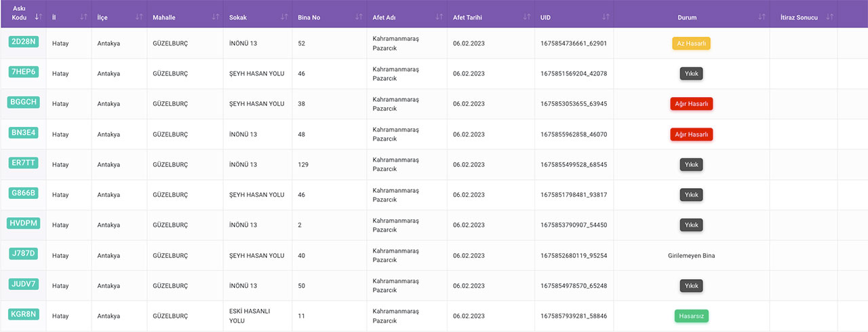The width and height of the screenshot is (868, 332).
Task: Click Afet Tarihi sort arrows
Action: point(526,17)
